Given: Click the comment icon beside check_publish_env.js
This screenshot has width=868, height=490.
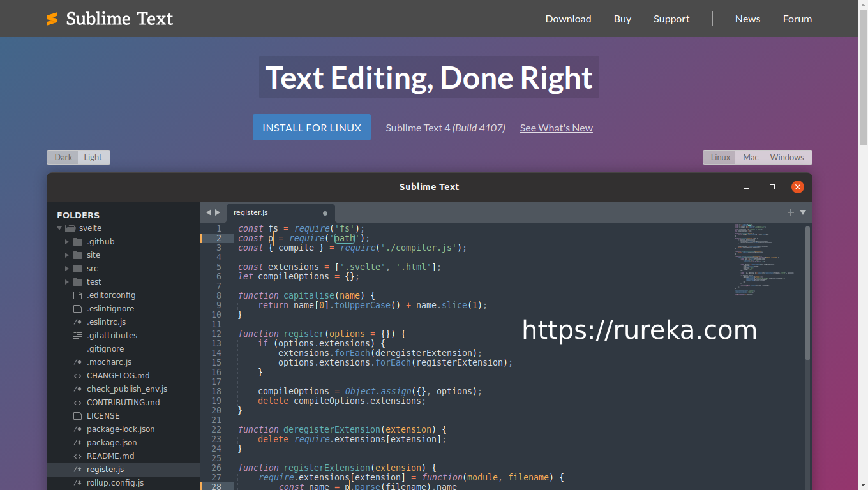Looking at the screenshot, I should pos(77,389).
